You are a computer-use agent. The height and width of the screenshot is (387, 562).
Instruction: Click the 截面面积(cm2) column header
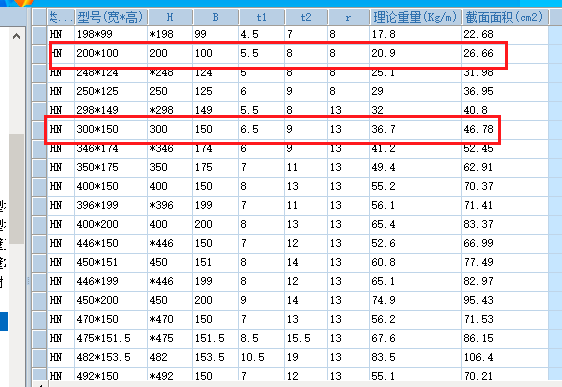(x=505, y=17)
